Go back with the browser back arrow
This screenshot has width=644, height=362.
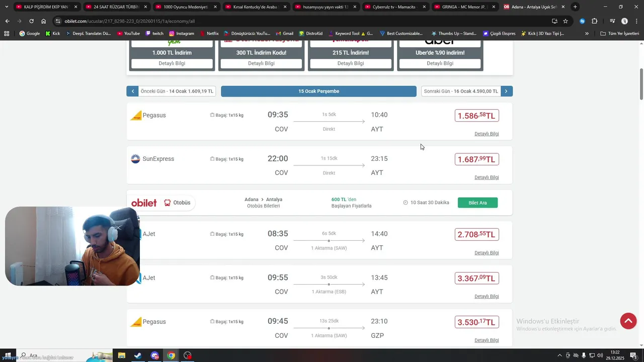7,21
